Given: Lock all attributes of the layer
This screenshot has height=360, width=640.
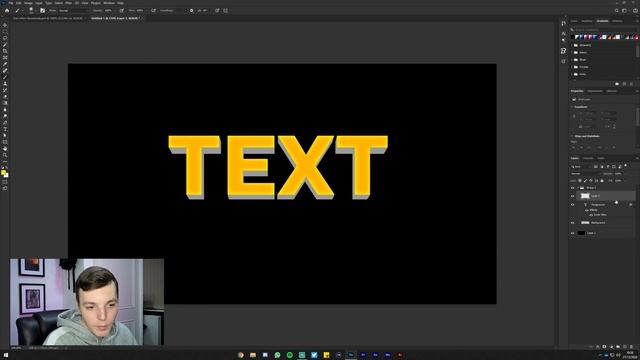Looking at the screenshot, I should tap(602, 180).
